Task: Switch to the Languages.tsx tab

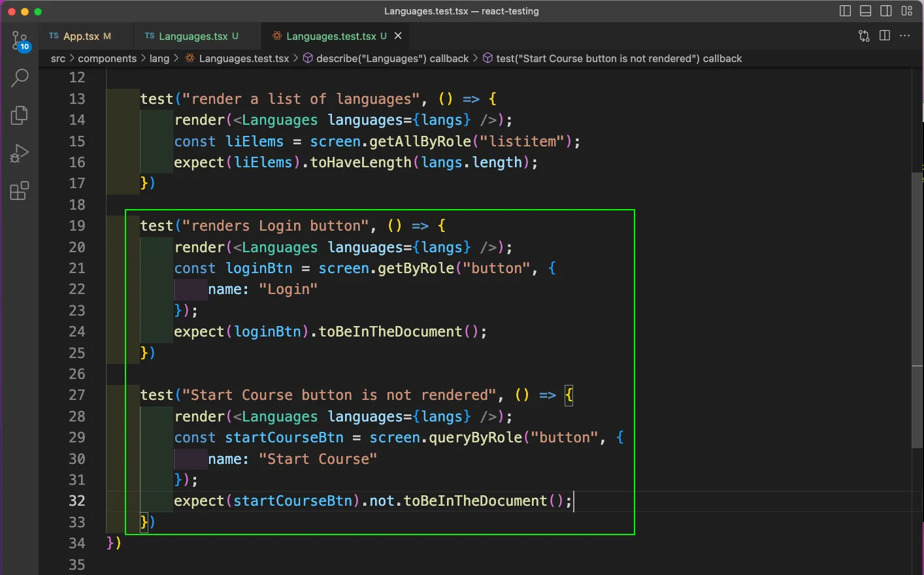Action: coord(192,36)
